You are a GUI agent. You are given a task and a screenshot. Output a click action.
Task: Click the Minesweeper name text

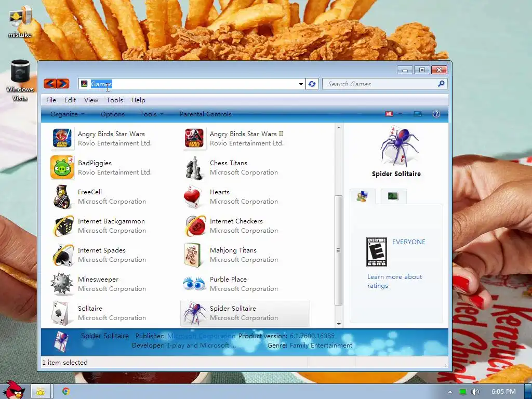(98, 279)
